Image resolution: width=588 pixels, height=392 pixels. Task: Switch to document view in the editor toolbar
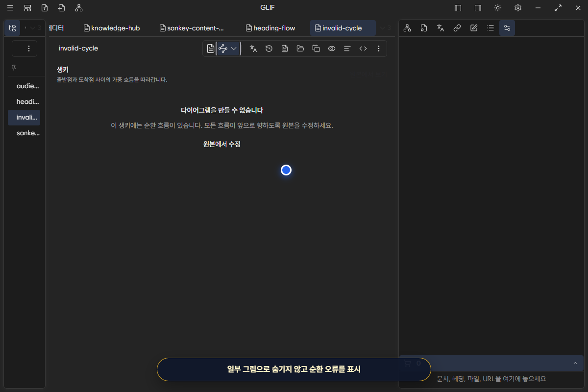(210, 49)
